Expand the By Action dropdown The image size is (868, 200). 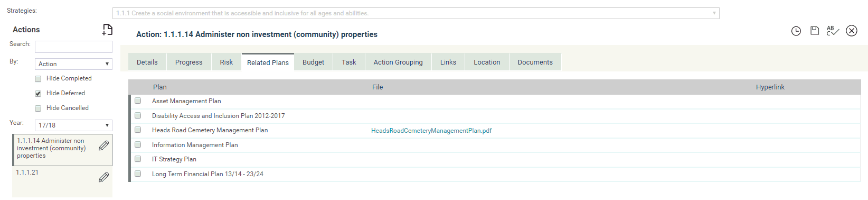tap(73, 64)
